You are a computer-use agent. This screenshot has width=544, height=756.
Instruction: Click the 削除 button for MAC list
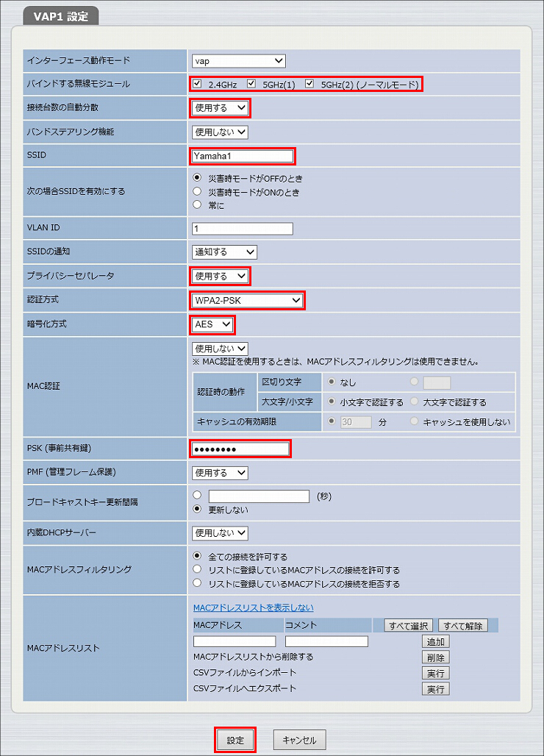coord(436,657)
